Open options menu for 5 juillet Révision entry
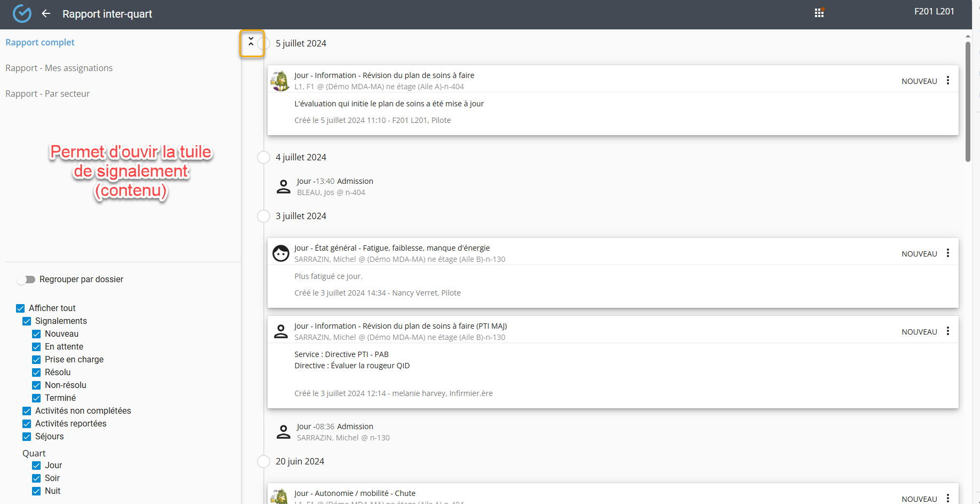This screenshot has height=504, width=980. tap(947, 81)
